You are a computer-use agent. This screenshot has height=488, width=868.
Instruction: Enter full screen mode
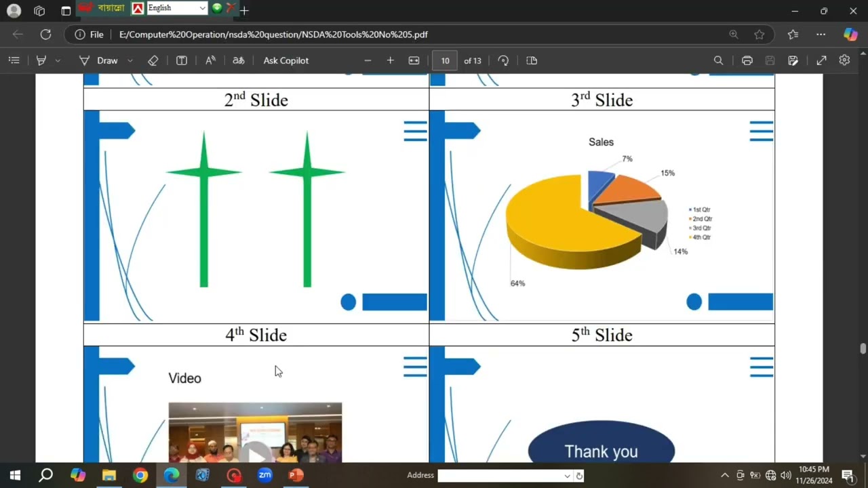[821, 60]
